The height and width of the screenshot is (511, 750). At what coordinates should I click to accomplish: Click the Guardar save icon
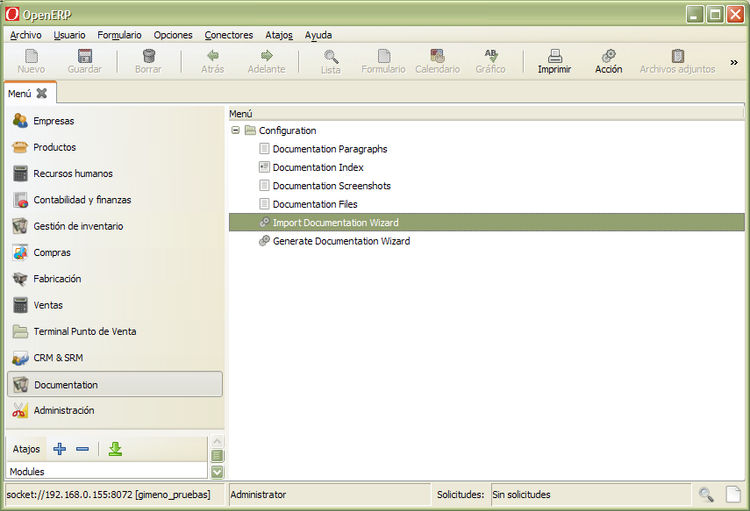[85, 56]
